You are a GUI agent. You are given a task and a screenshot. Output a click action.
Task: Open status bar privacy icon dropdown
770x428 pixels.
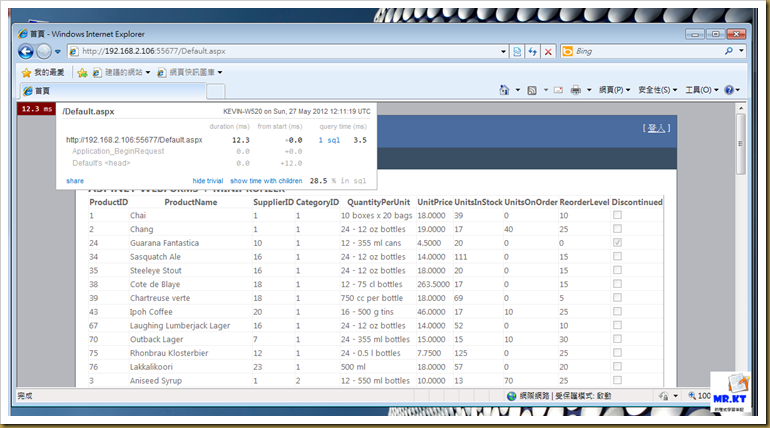(675, 396)
